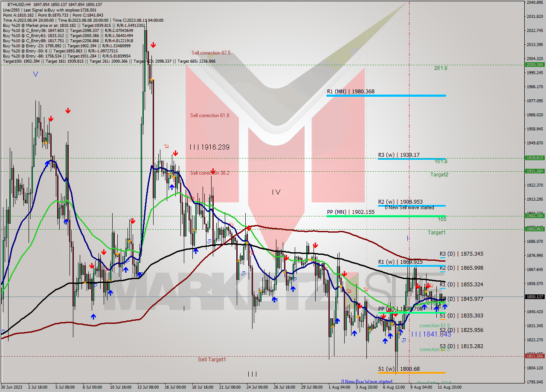Click the 'R1 (D) | 1855.324' pivot label
546x392 pixels.
point(462,285)
